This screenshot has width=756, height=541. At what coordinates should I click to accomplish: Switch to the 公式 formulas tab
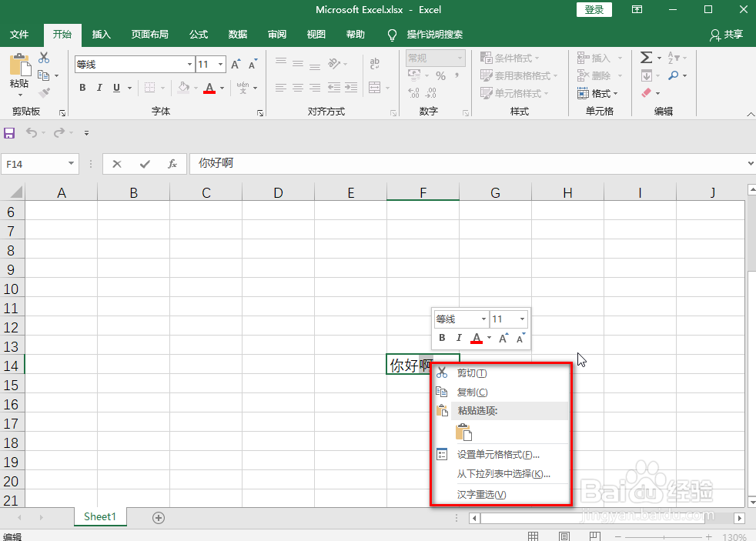(199, 34)
